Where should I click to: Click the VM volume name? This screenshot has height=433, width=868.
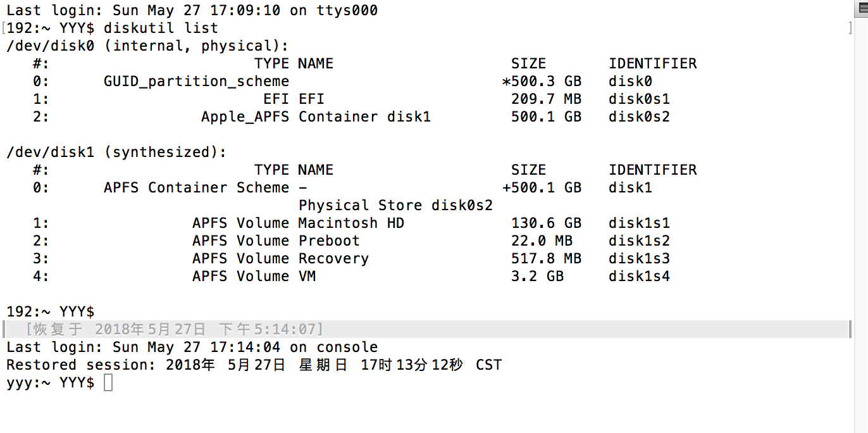point(307,277)
